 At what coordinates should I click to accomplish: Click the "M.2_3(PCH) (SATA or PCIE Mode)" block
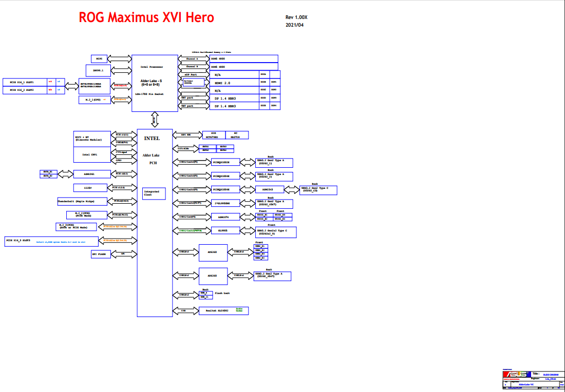76,226
